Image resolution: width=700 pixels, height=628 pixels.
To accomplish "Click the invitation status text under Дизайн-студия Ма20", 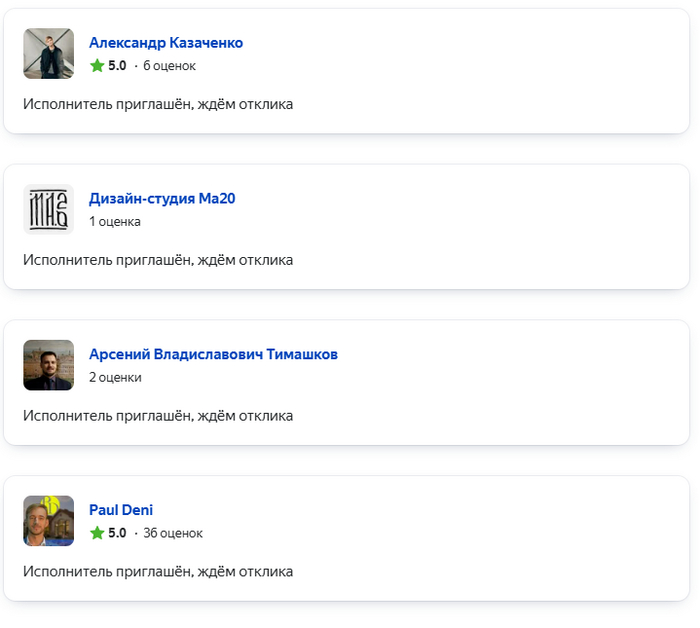I will click(158, 260).
